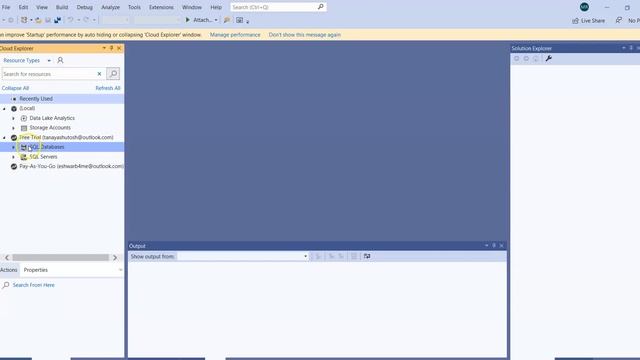Expand the Storage Accounts node

13,128
